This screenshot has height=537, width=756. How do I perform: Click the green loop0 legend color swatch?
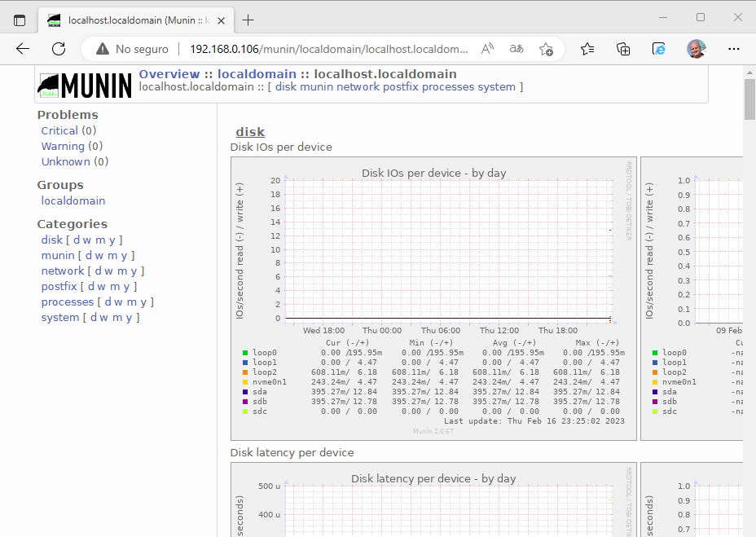[245, 353]
